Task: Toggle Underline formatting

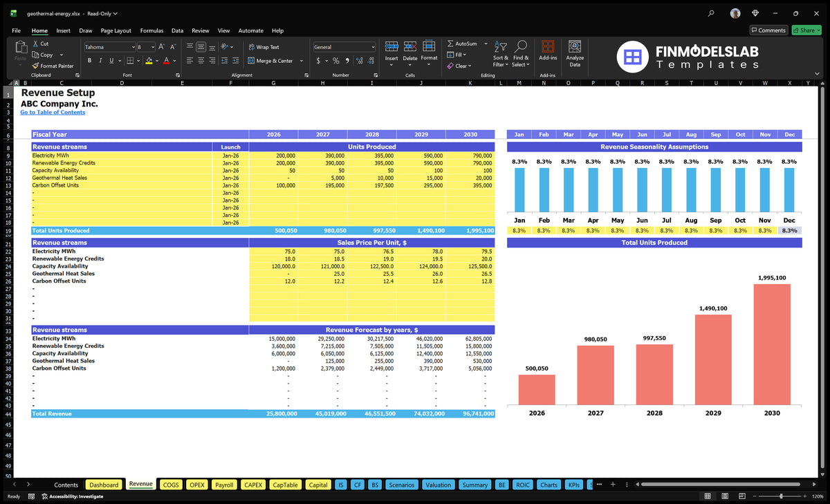Action: pyautogui.click(x=111, y=61)
